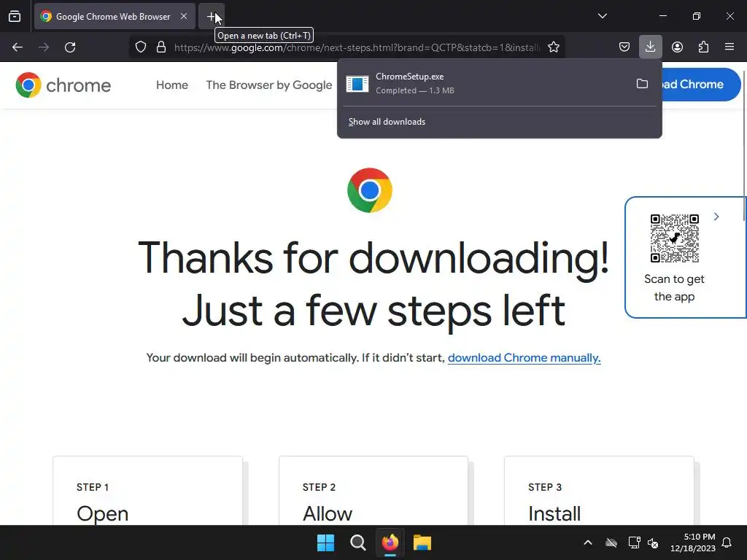Screen dimensions: 747x560
Task: Select the STEP 2 Allow card
Action: click(x=373, y=491)
